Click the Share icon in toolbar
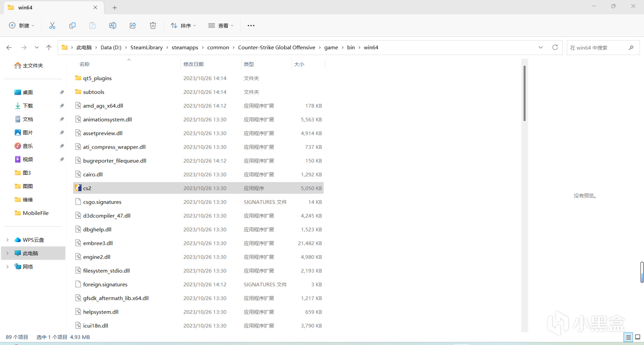 tap(133, 25)
